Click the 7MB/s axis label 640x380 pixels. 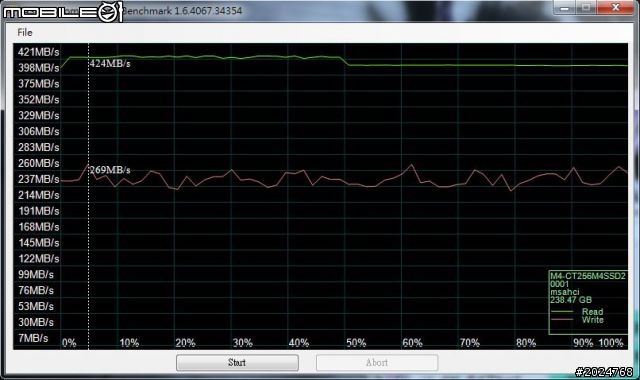pos(33,338)
